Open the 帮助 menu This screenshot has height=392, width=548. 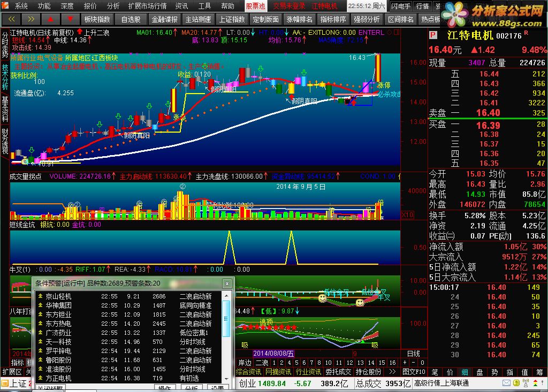(x=228, y=6)
